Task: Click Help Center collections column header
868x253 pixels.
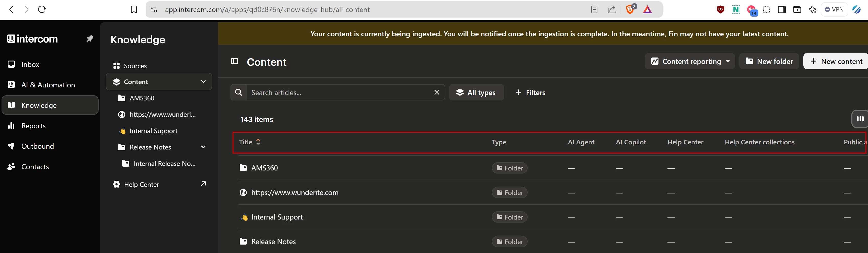Action: tap(759, 142)
